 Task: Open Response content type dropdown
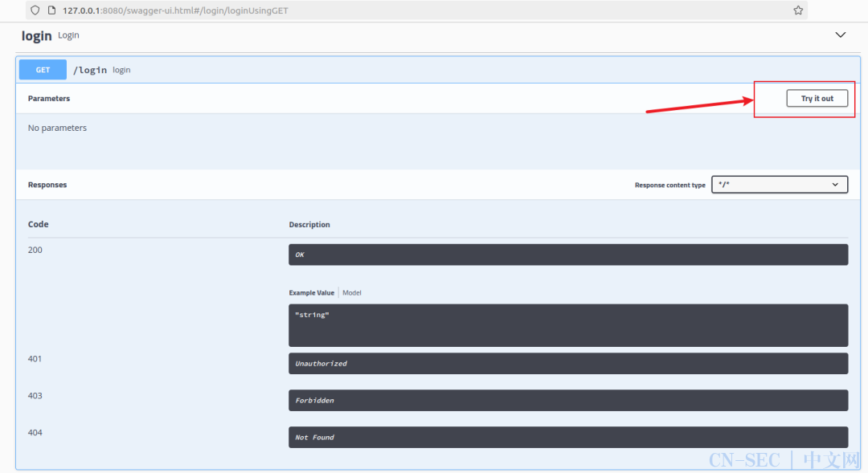click(780, 184)
